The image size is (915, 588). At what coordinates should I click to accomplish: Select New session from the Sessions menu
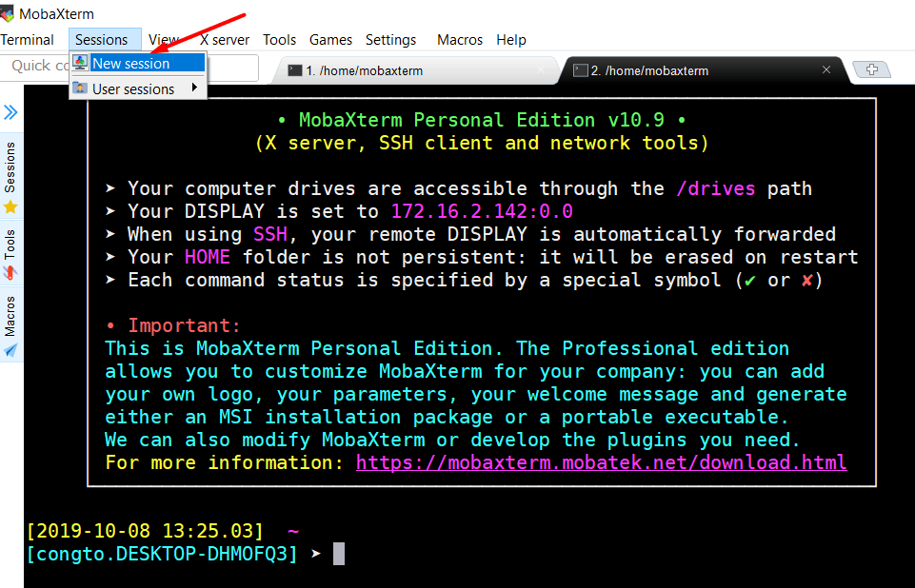tap(138, 63)
